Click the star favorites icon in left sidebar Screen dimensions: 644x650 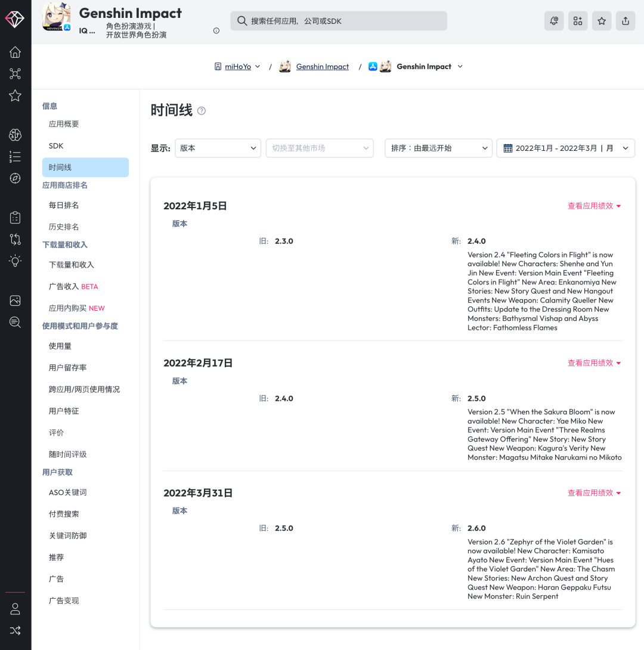click(x=16, y=95)
